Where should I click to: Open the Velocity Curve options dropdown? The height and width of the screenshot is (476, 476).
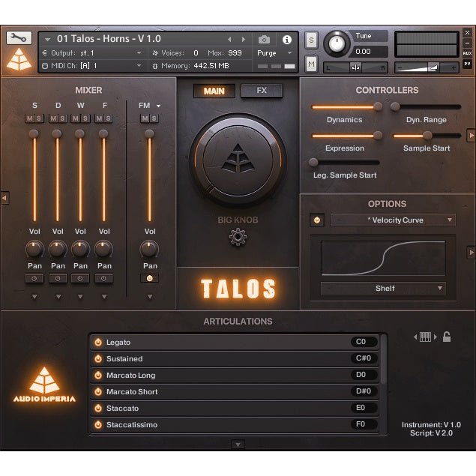393,220
